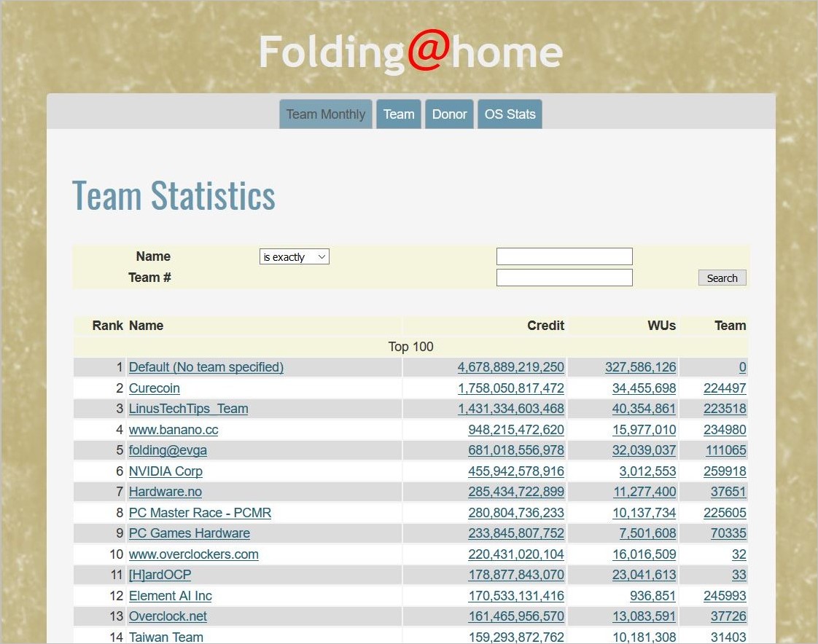
Task: Click the Team # input field
Action: tap(564, 278)
